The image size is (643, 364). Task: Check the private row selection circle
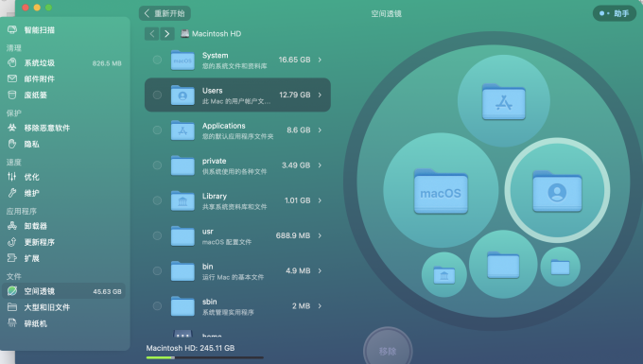157,165
